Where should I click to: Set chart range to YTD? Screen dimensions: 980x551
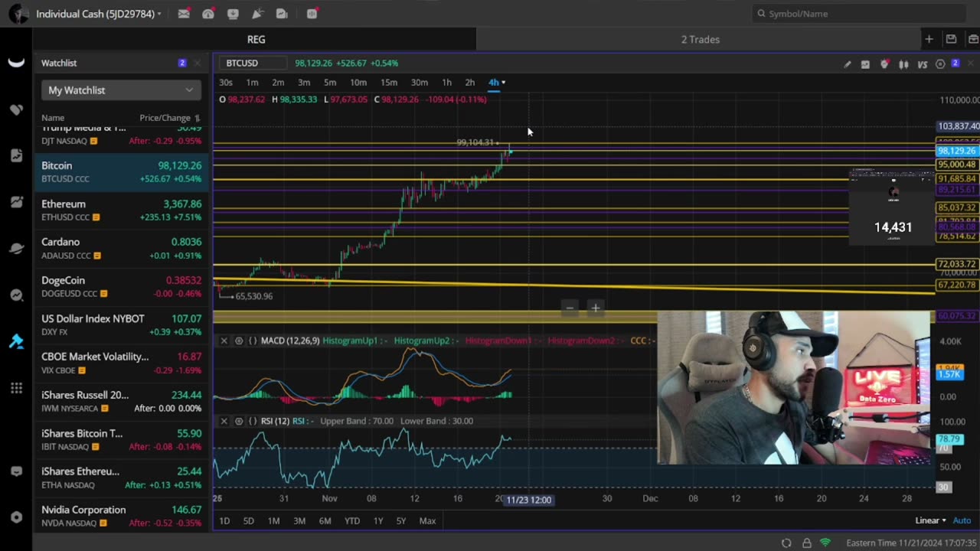click(351, 521)
